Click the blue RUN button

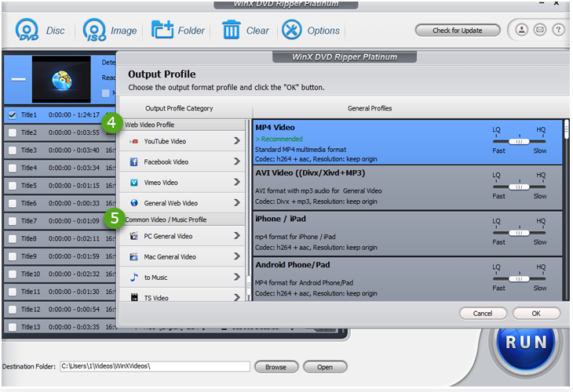pos(526,343)
